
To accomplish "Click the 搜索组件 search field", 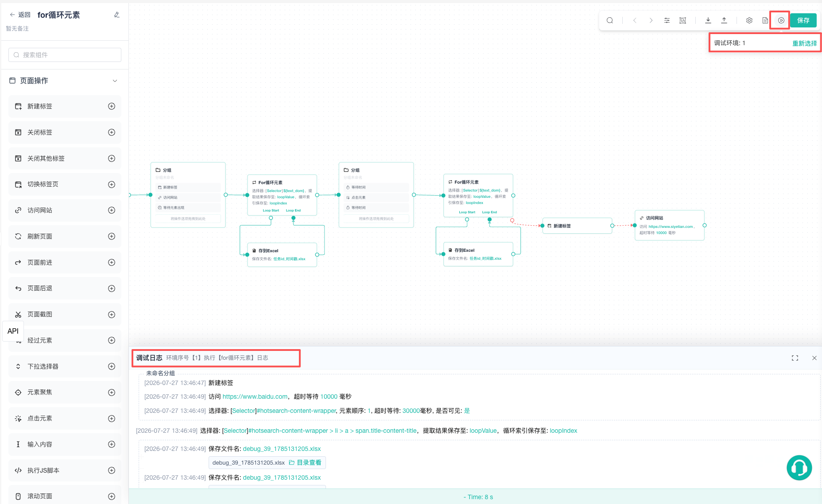I will 65,55.
